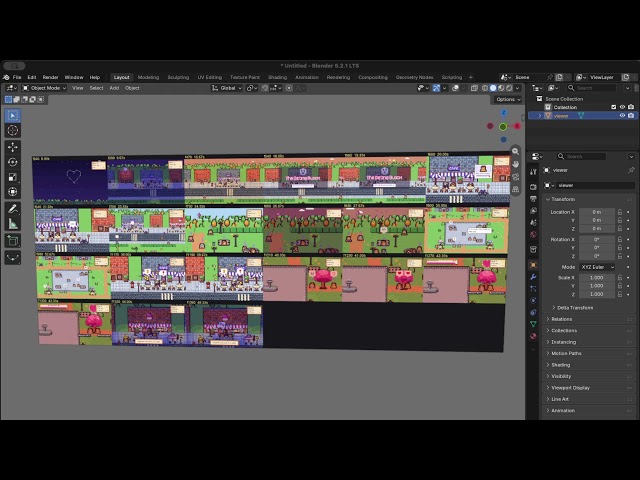
Task: Select the Transform tool
Action: click(13, 191)
